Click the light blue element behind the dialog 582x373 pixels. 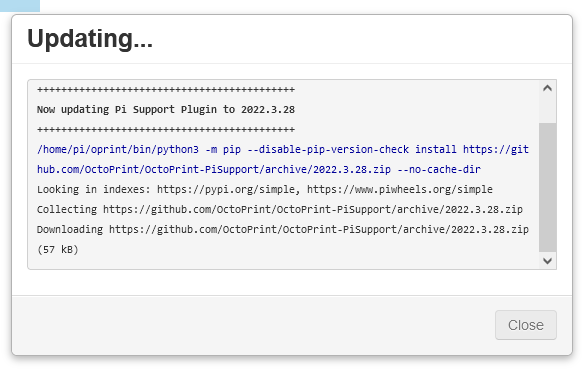[20, 6]
